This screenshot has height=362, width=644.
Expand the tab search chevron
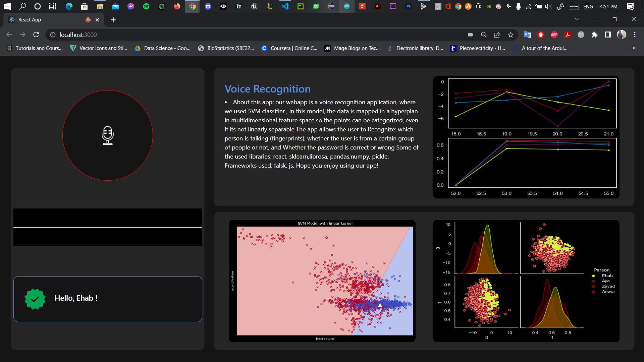tap(577, 19)
